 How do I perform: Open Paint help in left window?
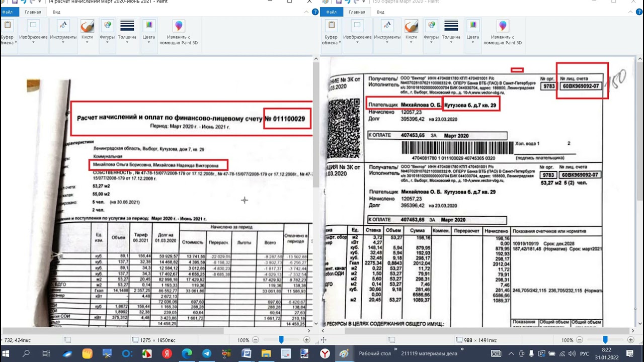(x=315, y=12)
